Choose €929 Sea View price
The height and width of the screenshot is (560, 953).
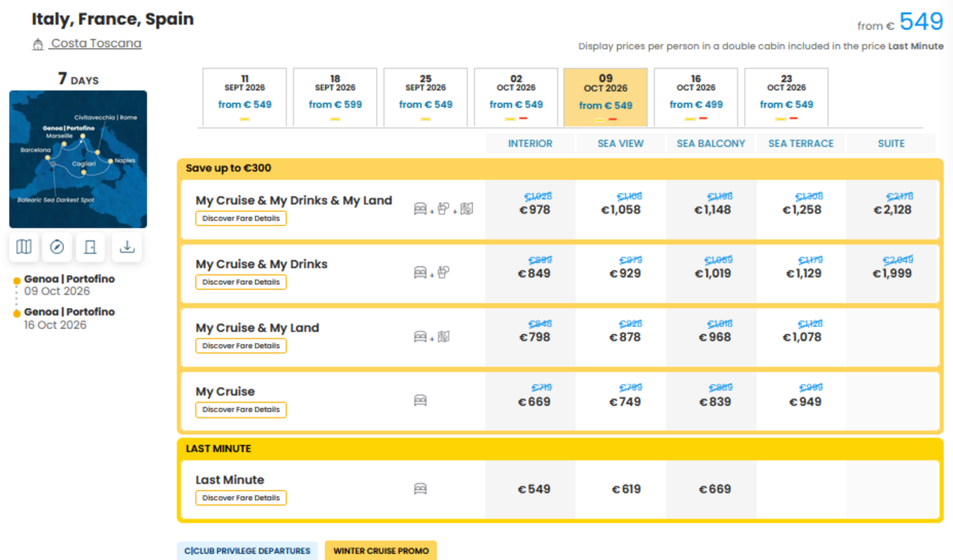point(625,273)
